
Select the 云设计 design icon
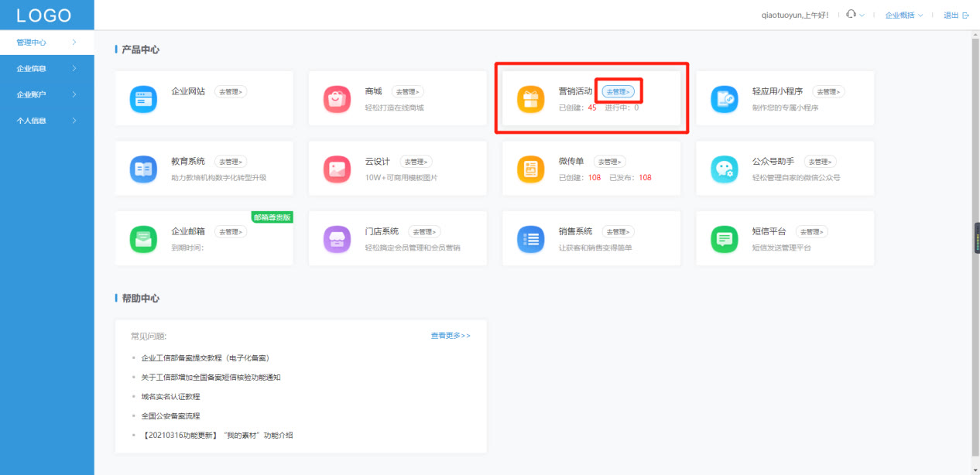pyautogui.click(x=337, y=168)
